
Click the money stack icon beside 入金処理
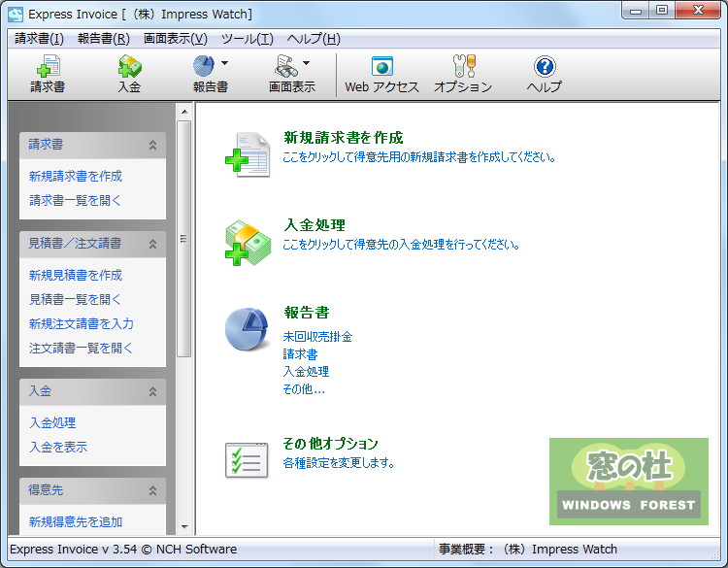tap(248, 243)
